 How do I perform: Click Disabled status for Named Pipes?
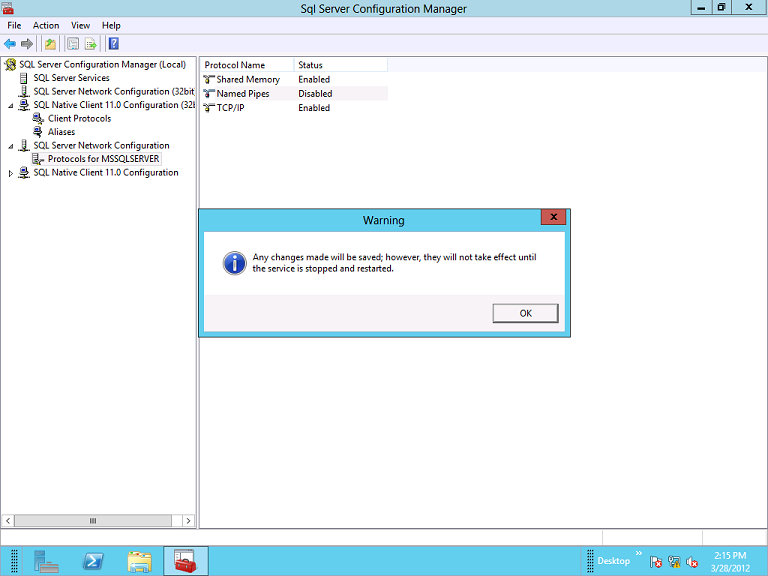tap(315, 93)
